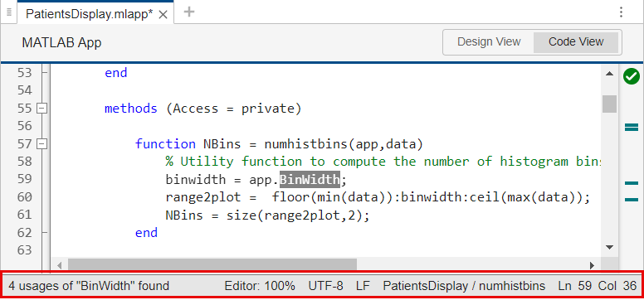Image resolution: width=644 pixels, height=300 pixels.
Task: Click the 'numhistbins(app,data)' function name
Action: click(344, 144)
